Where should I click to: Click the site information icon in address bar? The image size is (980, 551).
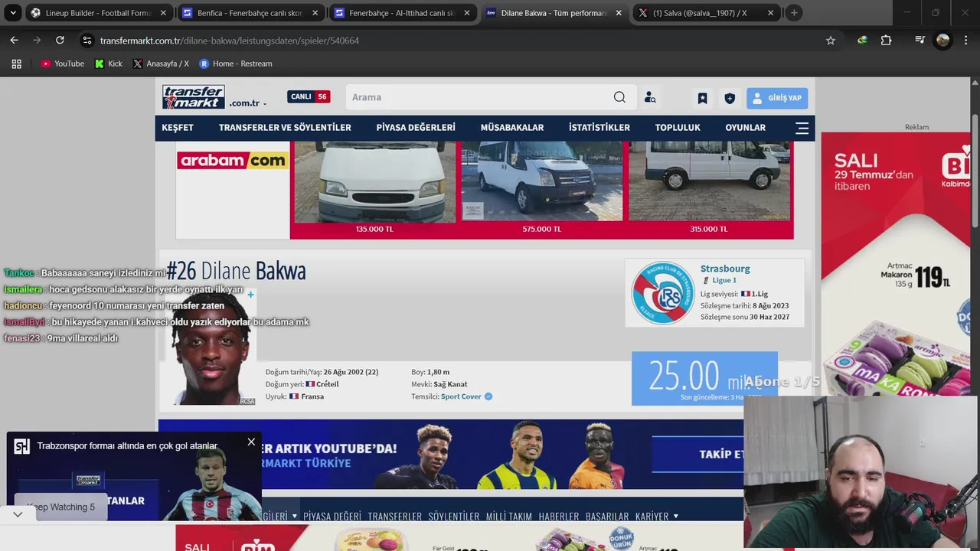(x=87, y=41)
